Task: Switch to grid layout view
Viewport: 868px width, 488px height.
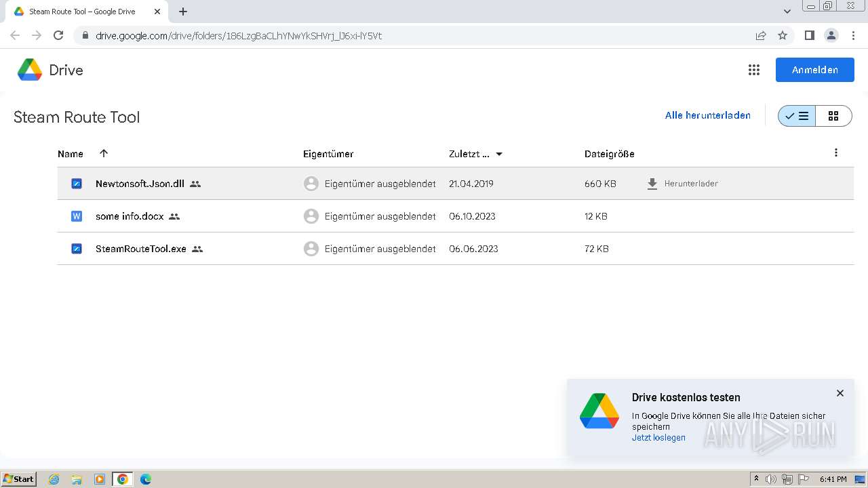Action: 833,116
